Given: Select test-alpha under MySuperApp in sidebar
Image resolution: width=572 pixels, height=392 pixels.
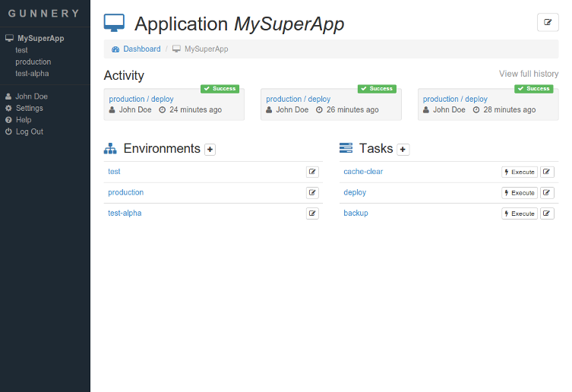Looking at the screenshot, I should [x=32, y=74].
